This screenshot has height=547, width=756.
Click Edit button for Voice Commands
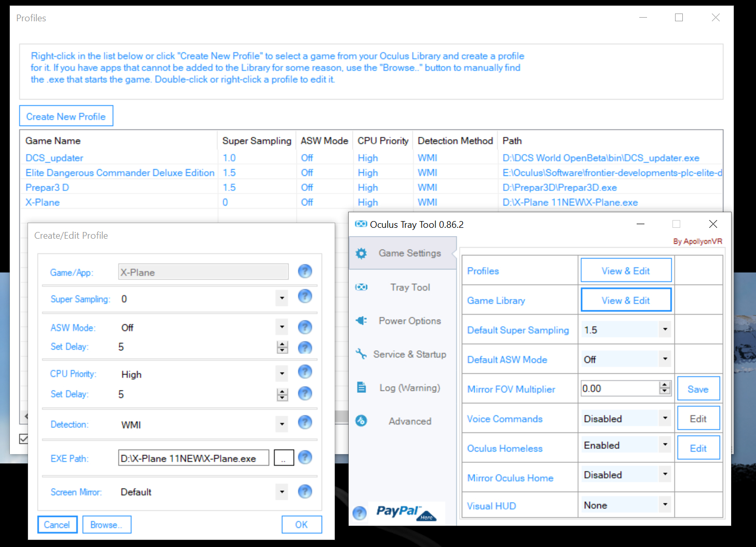(x=698, y=418)
